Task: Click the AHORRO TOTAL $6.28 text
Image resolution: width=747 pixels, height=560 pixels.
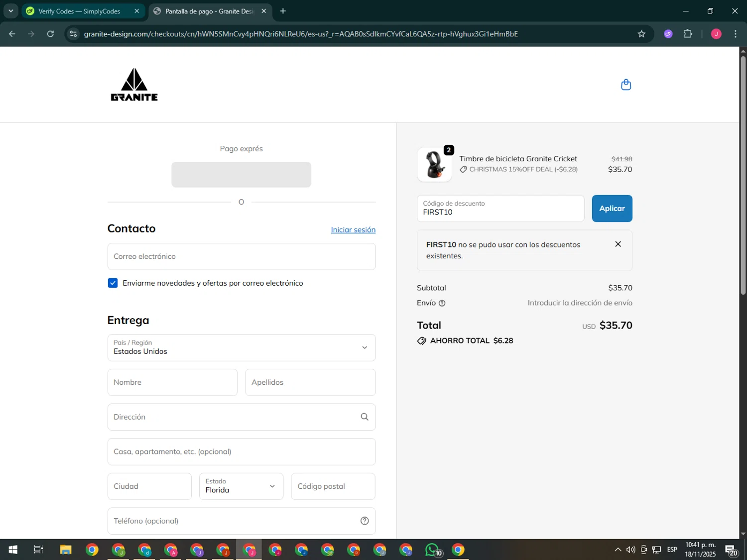Action: 472,341
